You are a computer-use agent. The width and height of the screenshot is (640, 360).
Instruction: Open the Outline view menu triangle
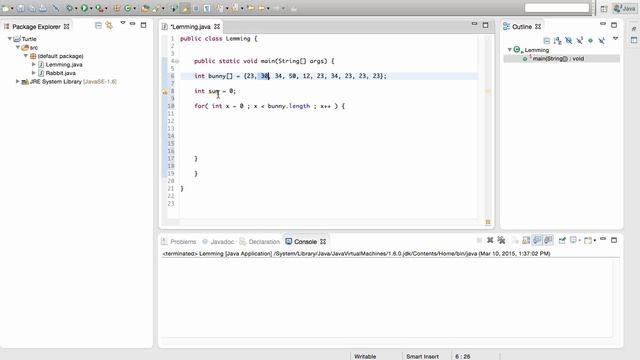click(x=615, y=38)
